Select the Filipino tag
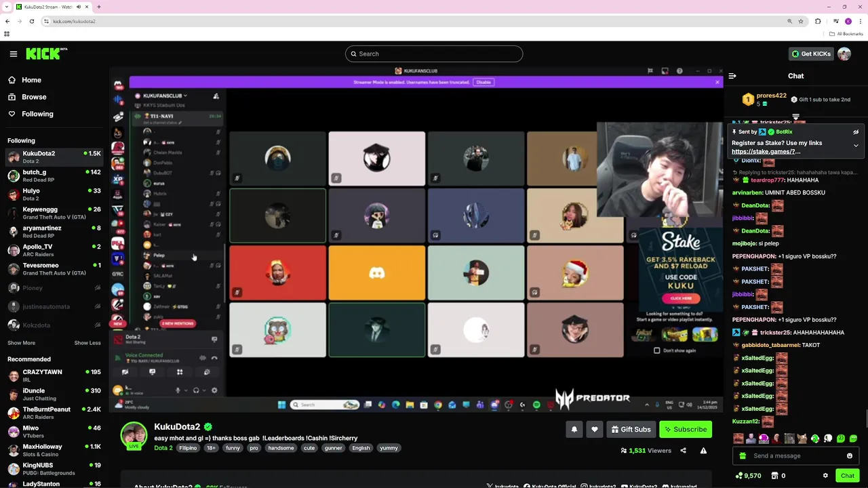The image size is (868, 488). (188, 448)
